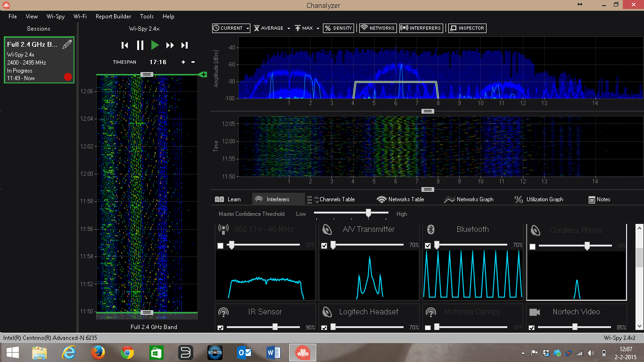Show the Interferers overlay in toolbar

coord(421,28)
